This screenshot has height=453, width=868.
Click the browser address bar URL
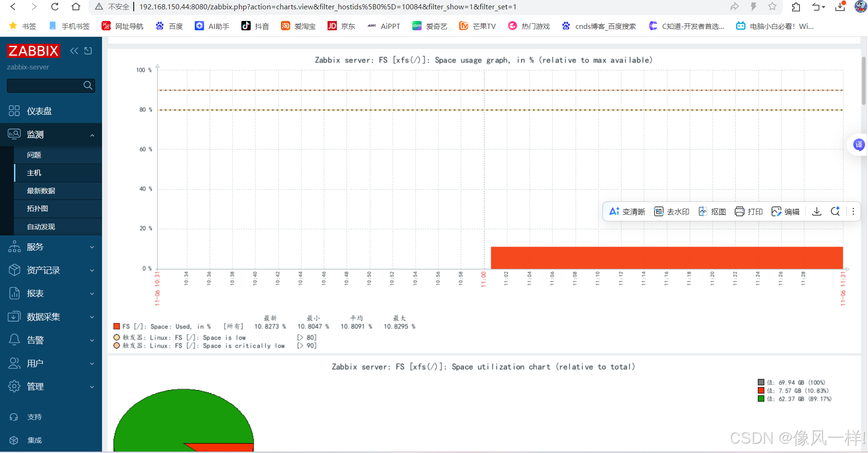coord(328,7)
